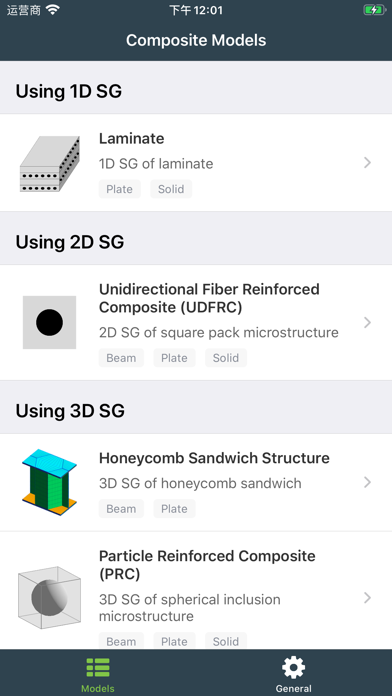Open the Honeycomb Sandwich Structure title
Viewport: 392px width, 696px height.
(x=214, y=458)
